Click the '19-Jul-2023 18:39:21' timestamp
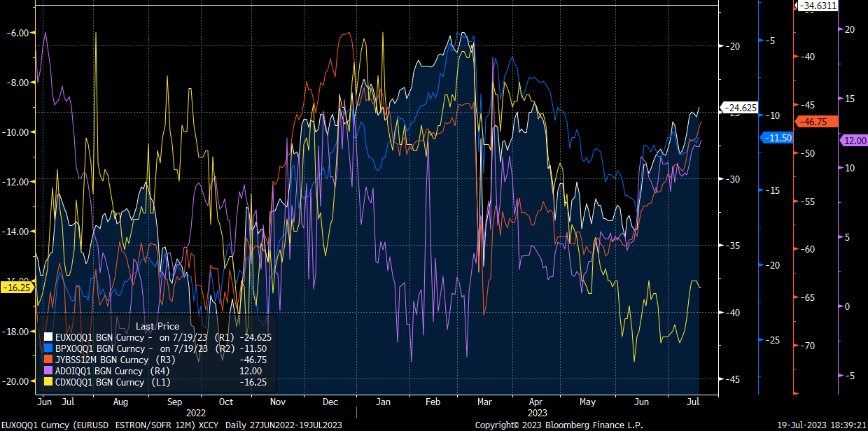The height and width of the screenshot is (431, 868). pos(821,425)
